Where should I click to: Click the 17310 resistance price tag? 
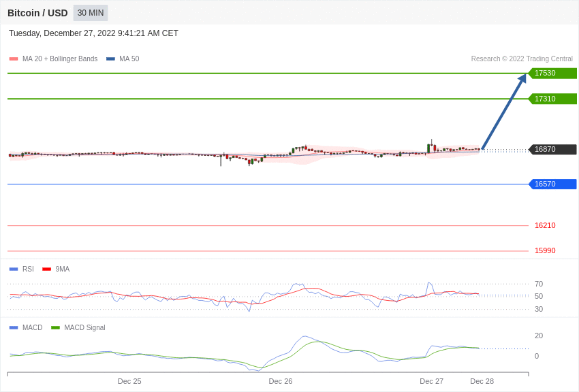[x=553, y=99]
